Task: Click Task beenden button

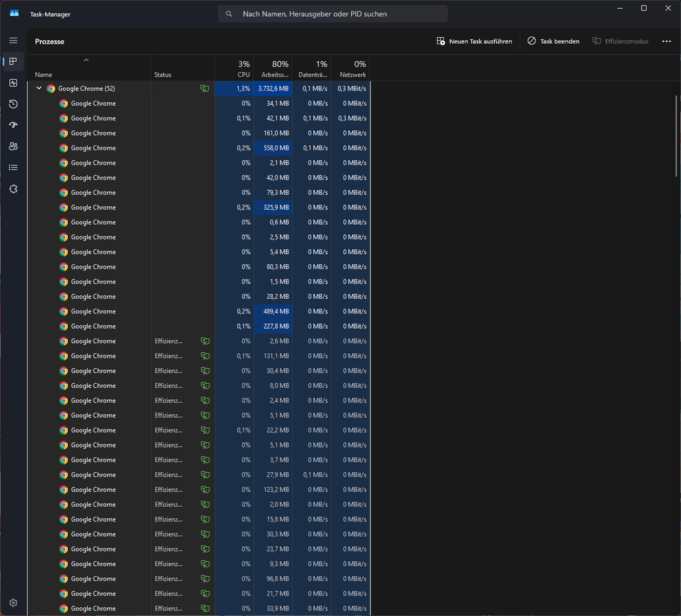Action: click(553, 41)
